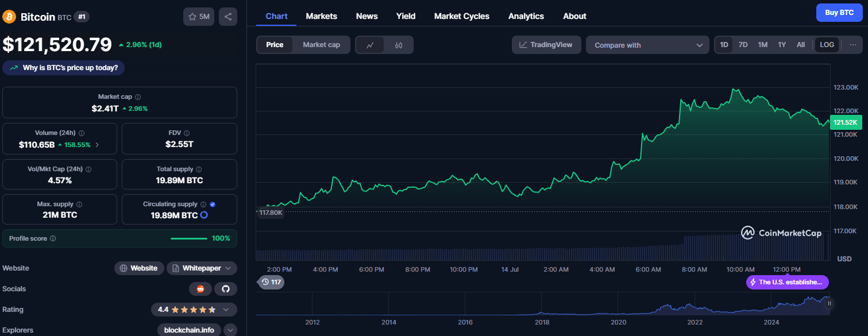The height and width of the screenshot is (336, 868).
Task: Click the Buy BTC button
Action: (839, 12)
